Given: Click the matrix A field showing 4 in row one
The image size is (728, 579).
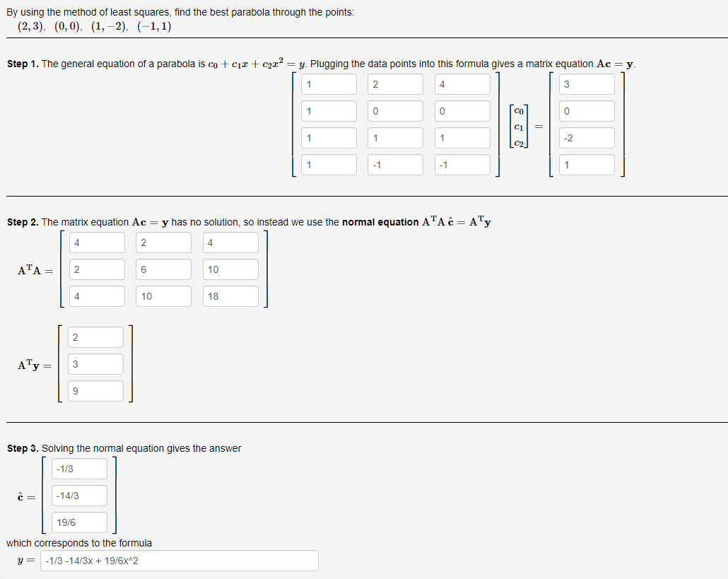Looking at the screenshot, I should click(460, 83).
